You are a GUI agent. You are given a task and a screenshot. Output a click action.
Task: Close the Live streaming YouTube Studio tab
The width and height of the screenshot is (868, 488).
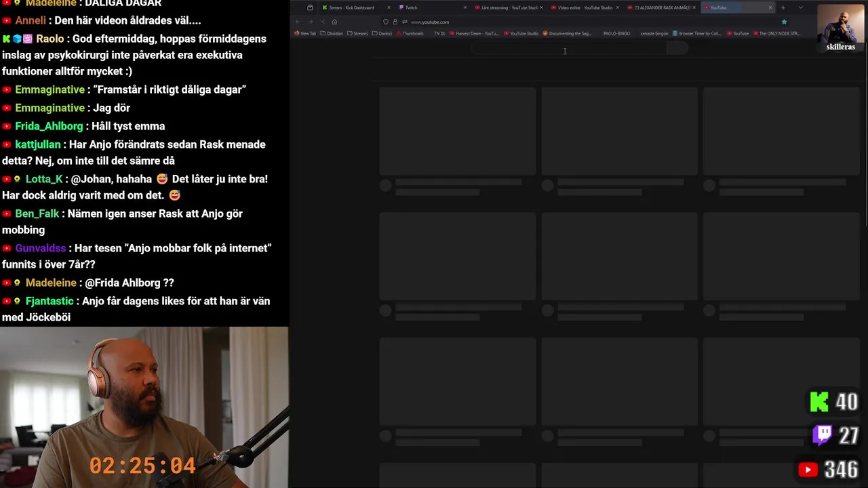541,7
